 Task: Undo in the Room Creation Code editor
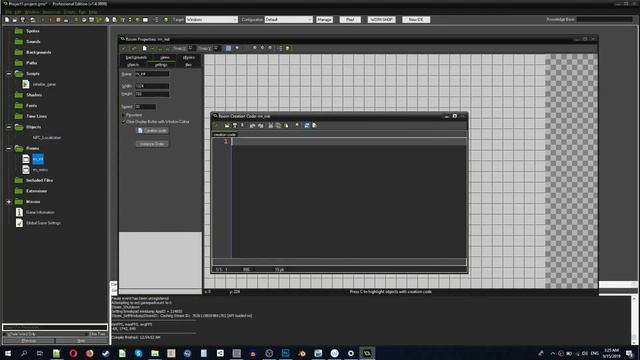click(252, 125)
